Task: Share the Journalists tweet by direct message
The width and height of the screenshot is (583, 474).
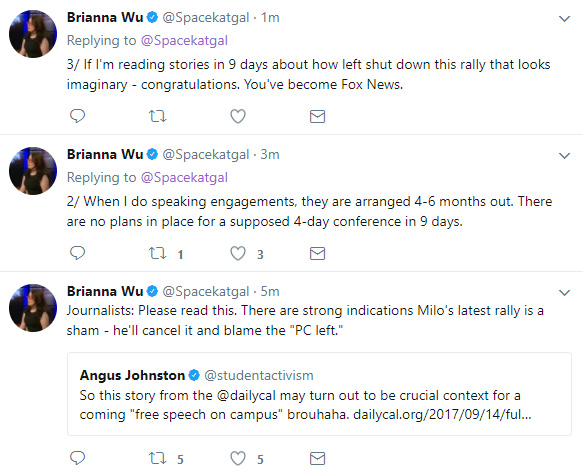Action: [x=318, y=458]
